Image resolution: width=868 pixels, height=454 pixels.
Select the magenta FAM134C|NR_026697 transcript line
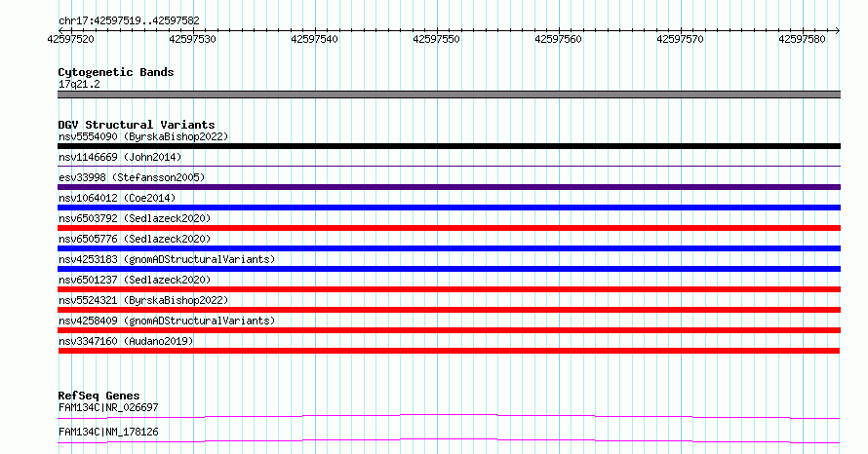[449, 416]
